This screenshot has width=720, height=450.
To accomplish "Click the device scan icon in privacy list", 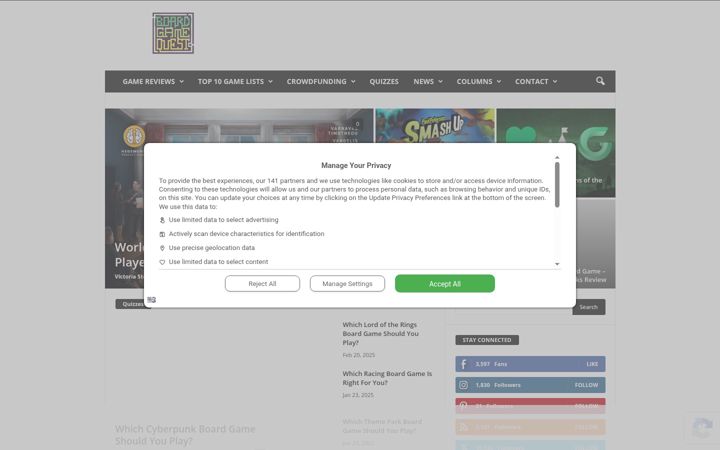I will tap(162, 234).
